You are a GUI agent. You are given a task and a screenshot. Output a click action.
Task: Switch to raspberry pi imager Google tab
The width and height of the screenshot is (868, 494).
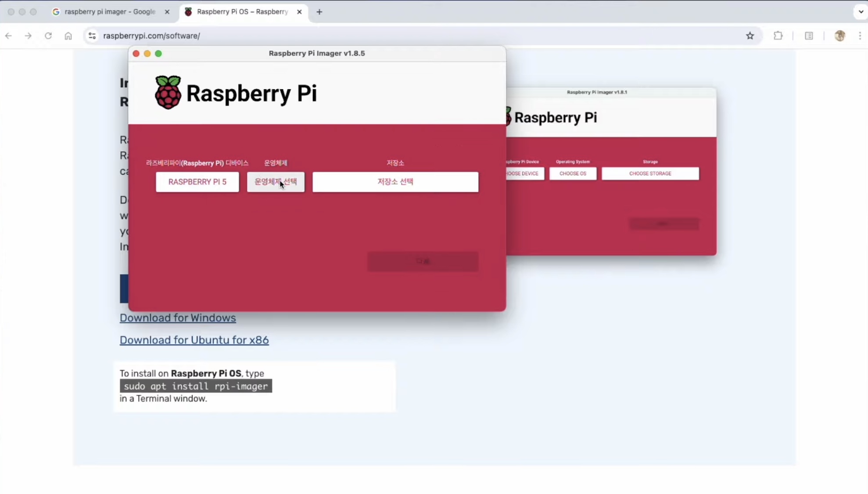point(110,12)
